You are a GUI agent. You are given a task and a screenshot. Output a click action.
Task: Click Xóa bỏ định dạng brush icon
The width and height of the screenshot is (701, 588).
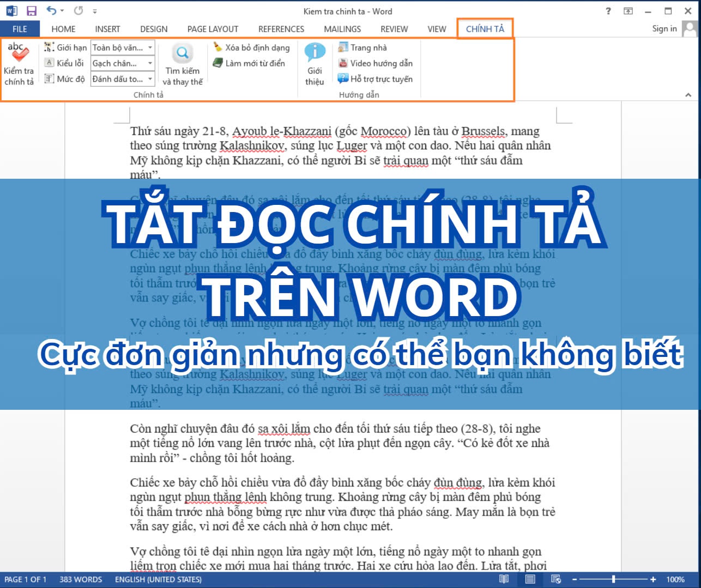tap(218, 47)
